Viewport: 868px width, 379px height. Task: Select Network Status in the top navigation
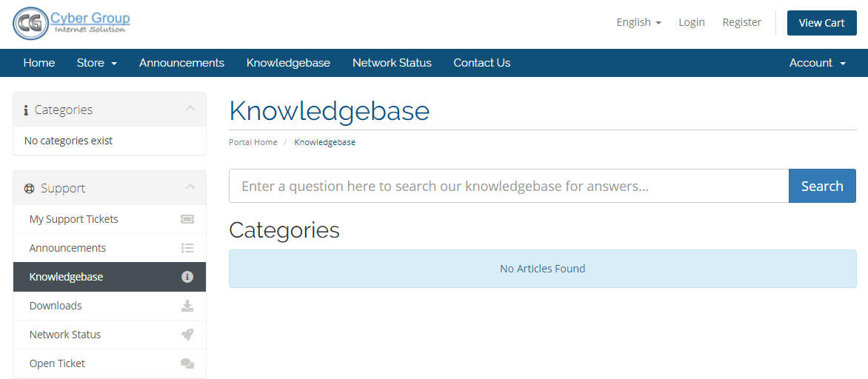coord(392,63)
